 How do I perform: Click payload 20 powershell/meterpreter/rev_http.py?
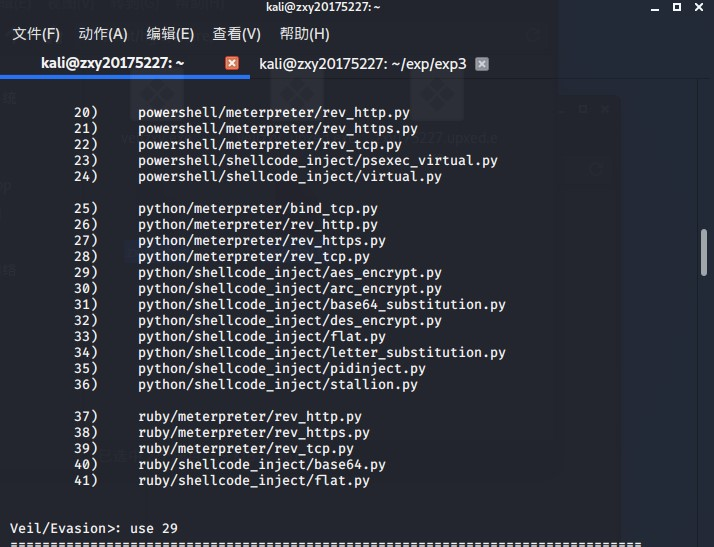point(242,112)
